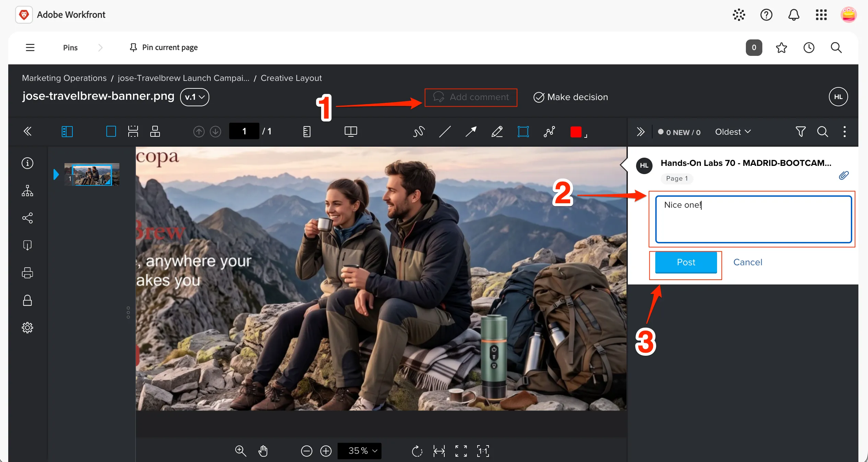The height and width of the screenshot is (462, 868).
Task: Click the lock icon in sidebar
Action: (x=27, y=300)
